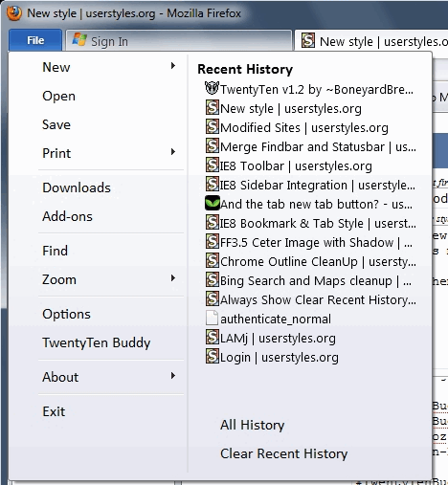Screen dimensions: 448x485
Task: Click the userstyles icon next to Modified Sites
Action: [x=212, y=126]
